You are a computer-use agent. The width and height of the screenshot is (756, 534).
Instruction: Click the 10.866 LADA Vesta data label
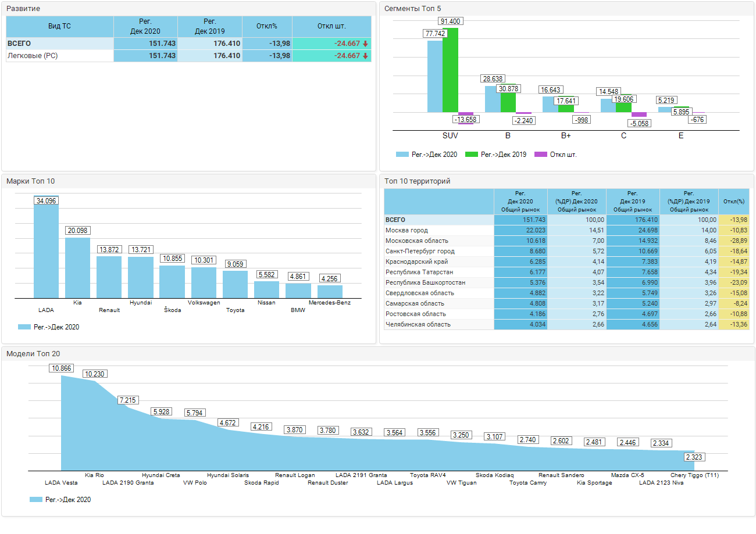point(62,368)
